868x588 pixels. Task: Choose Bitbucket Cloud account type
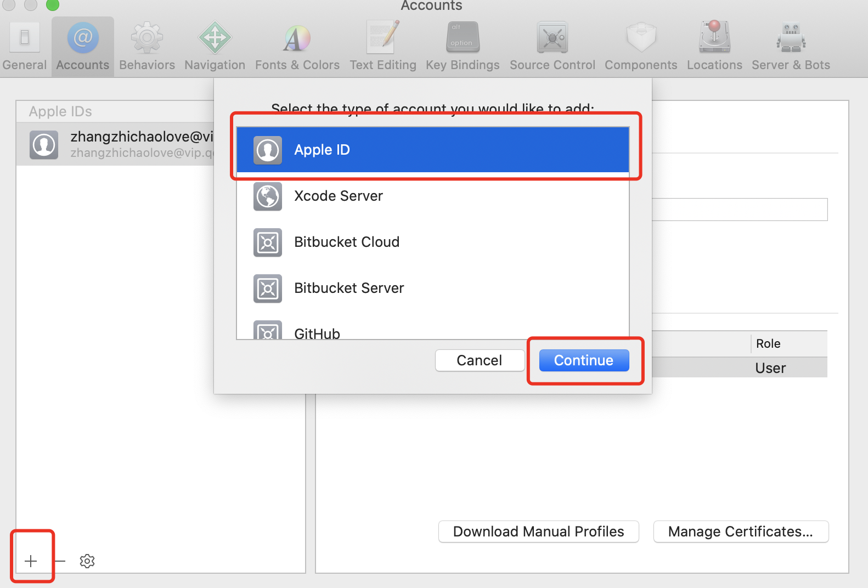pos(432,242)
